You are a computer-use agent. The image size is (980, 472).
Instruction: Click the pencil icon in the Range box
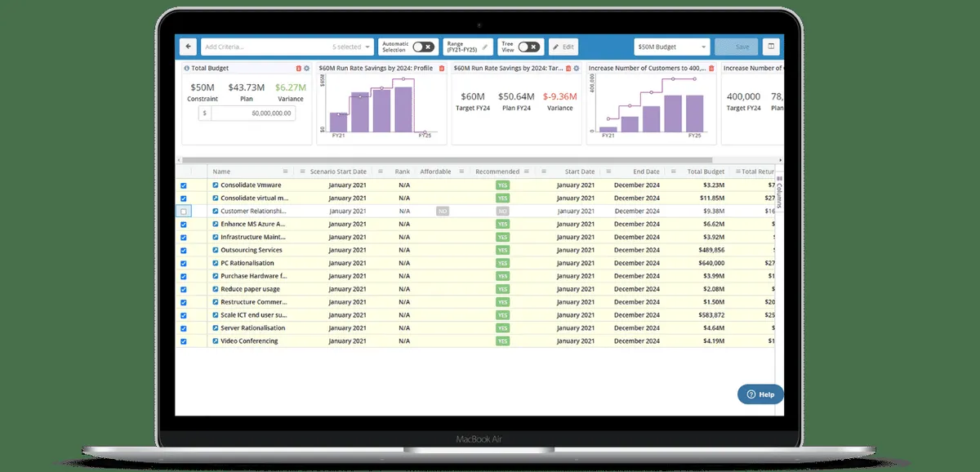[x=486, y=47]
